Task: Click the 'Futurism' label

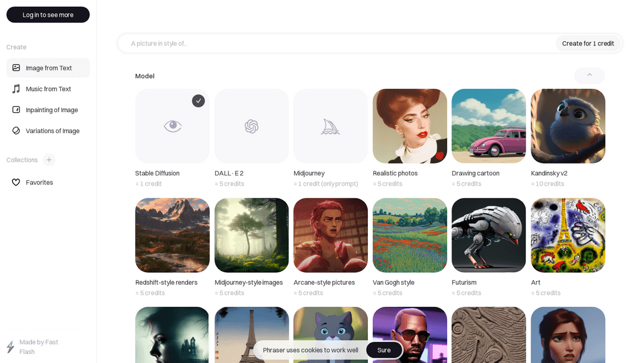Action: [x=464, y=282]
